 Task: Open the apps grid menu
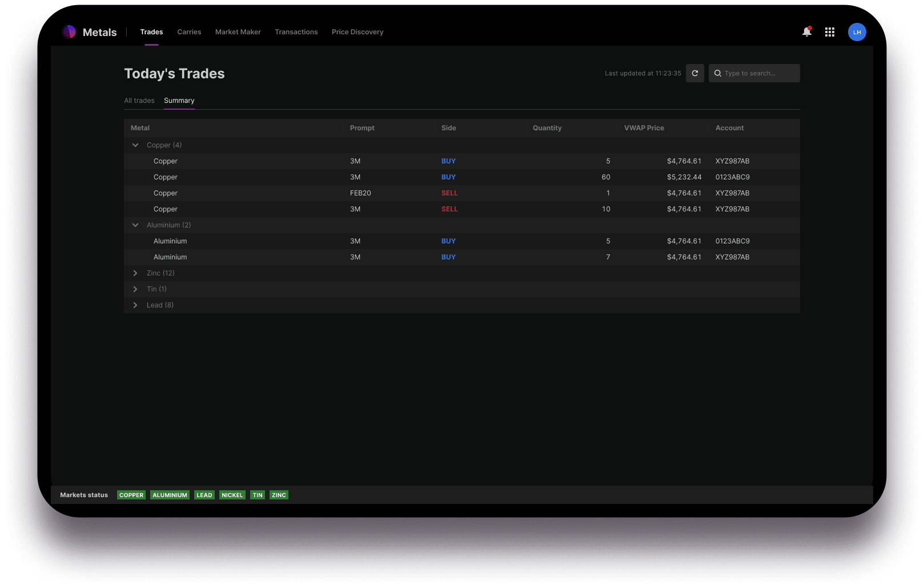click(x=830, y=32)
